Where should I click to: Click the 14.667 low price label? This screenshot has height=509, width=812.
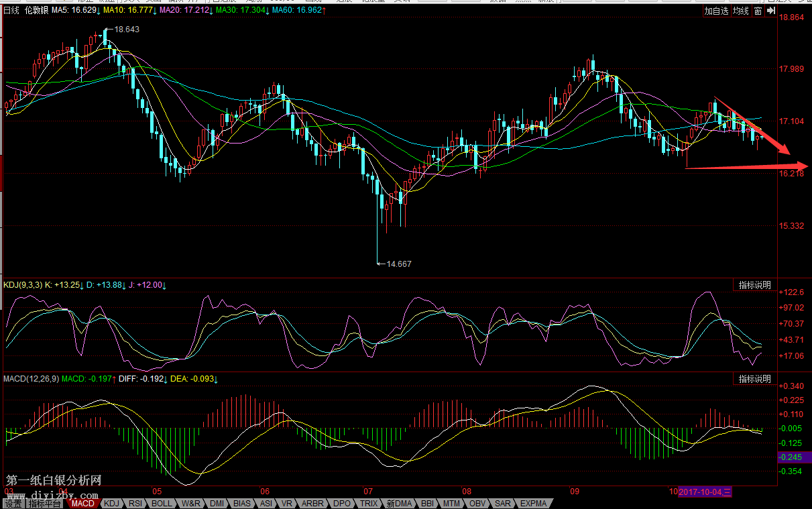(x=398, y=264)
